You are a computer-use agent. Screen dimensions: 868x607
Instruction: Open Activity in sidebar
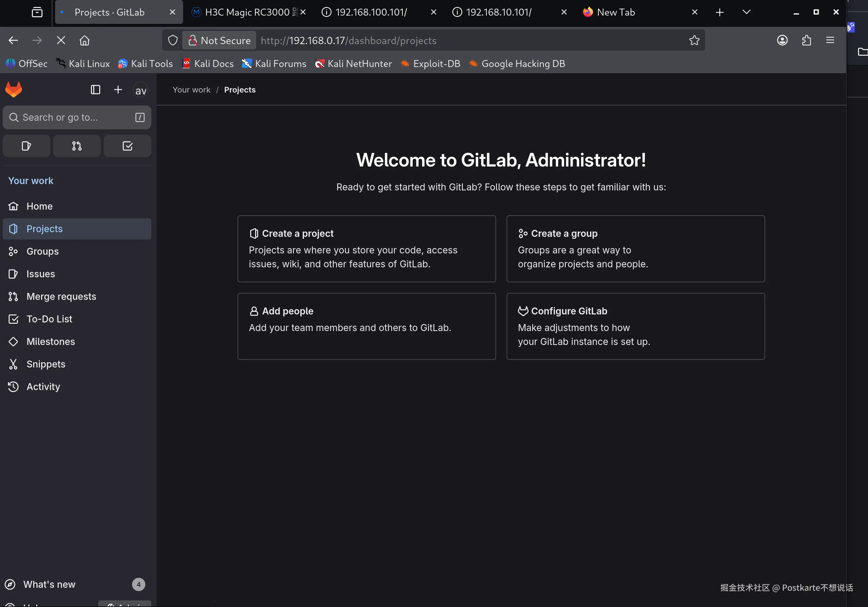click(43, 387)
